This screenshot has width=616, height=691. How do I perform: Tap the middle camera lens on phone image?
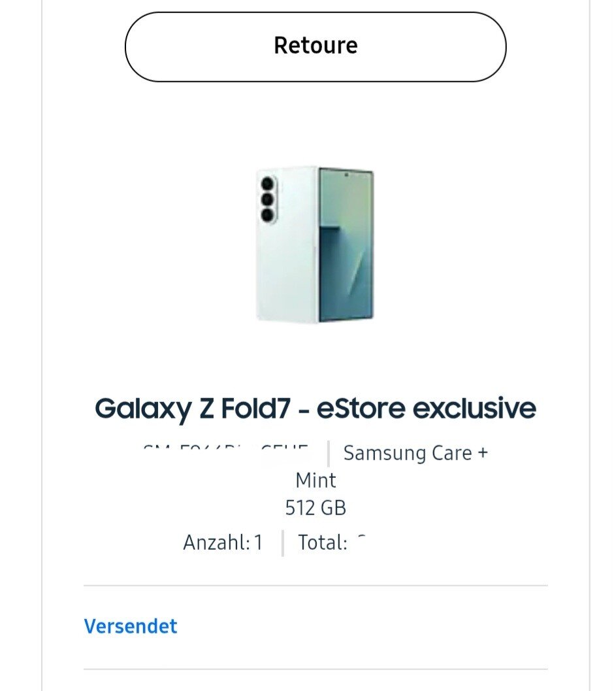[x=267, y=199]
